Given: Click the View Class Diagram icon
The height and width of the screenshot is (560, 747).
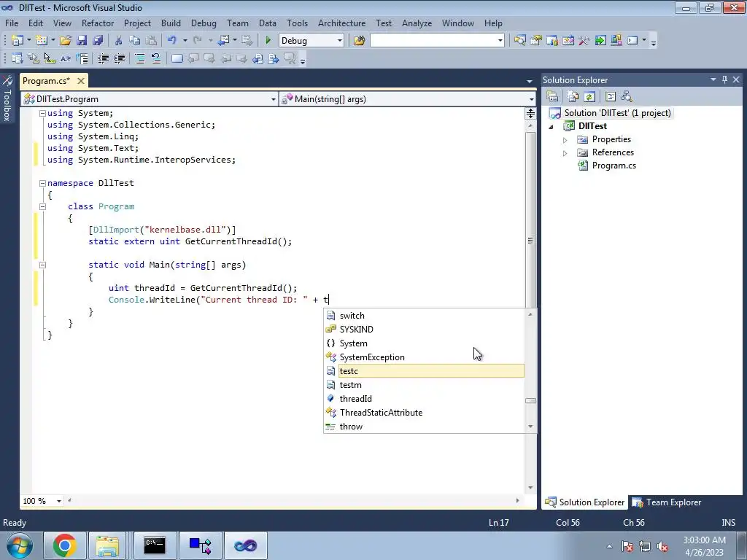Looking at the screenshot, I should [x=627, y=97].
